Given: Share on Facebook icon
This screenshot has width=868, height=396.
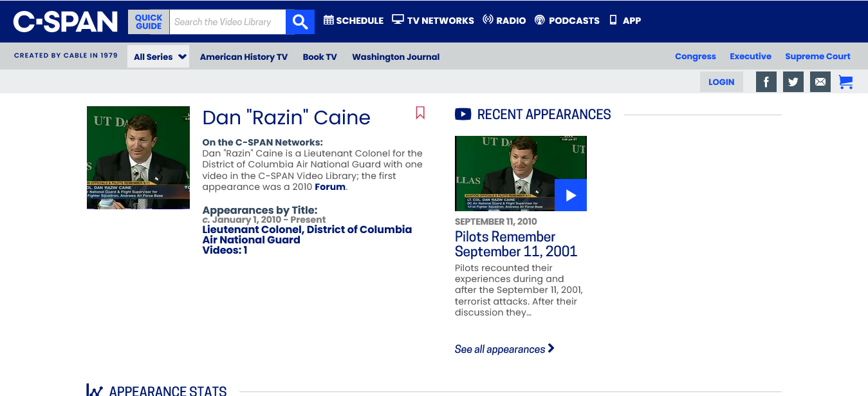Looking at the screenshot, I should coord(766,82).
